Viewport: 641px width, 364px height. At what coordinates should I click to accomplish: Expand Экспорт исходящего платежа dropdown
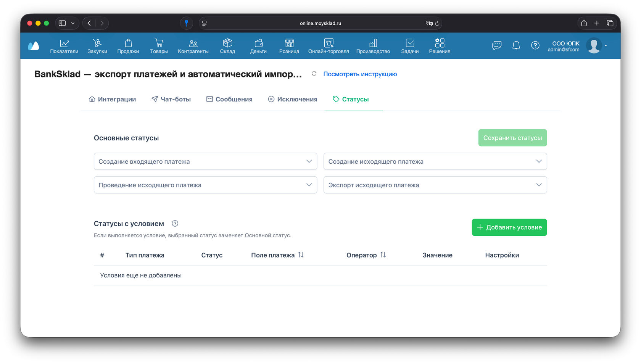[435, 185]
